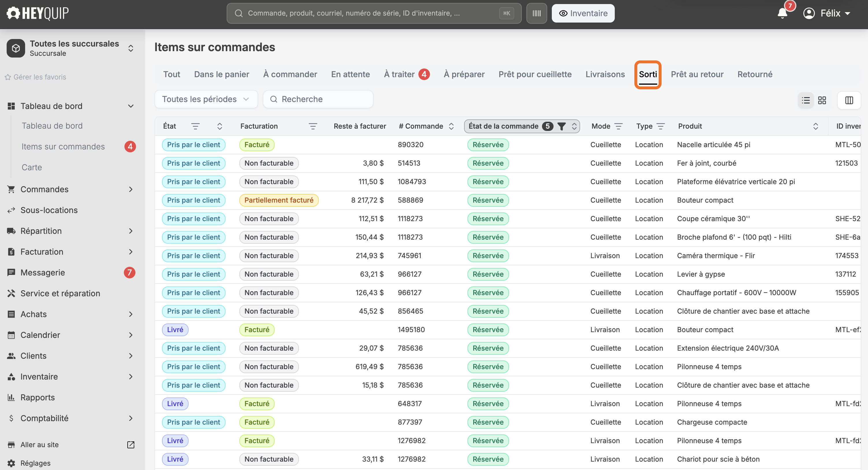Sort by the État column
Viewport: 868px width, 470px height.
(x=220, y=126)
